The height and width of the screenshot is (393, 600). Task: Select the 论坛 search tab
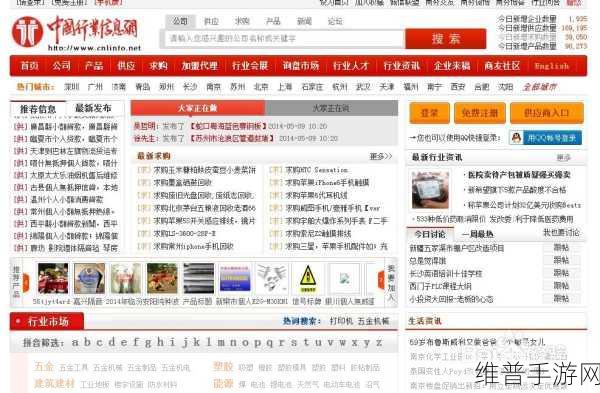335,21
